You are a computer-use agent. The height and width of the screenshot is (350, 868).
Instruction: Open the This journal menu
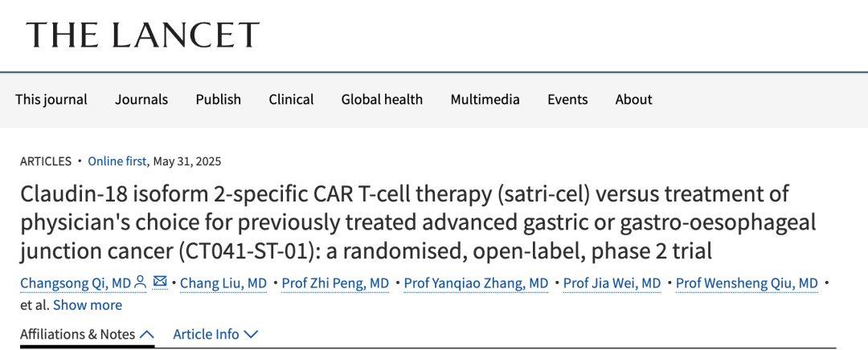(x=51, y=100)
